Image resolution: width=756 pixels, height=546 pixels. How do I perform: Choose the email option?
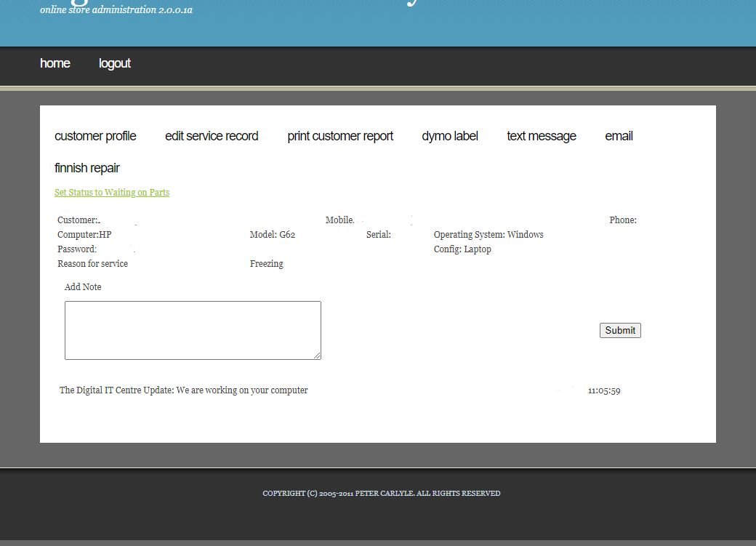click(619, 137)
